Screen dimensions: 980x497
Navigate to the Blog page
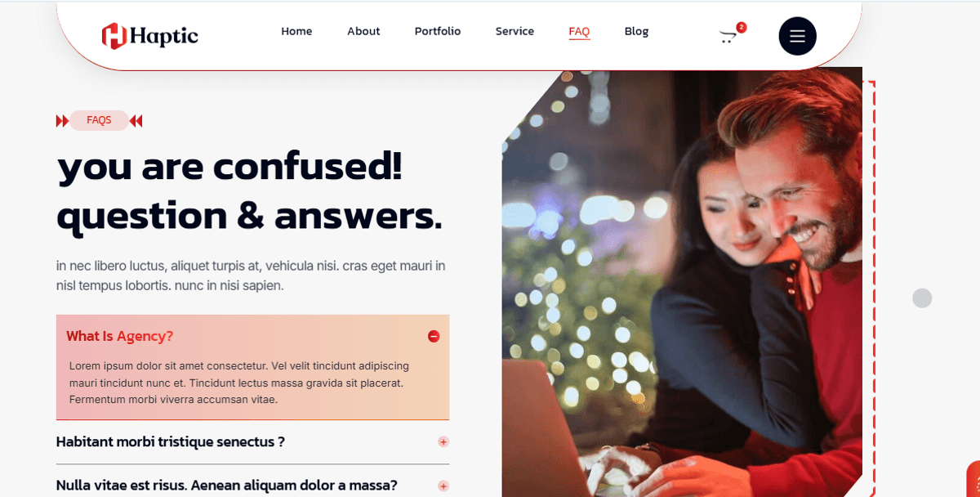click(x=636, y=31)
